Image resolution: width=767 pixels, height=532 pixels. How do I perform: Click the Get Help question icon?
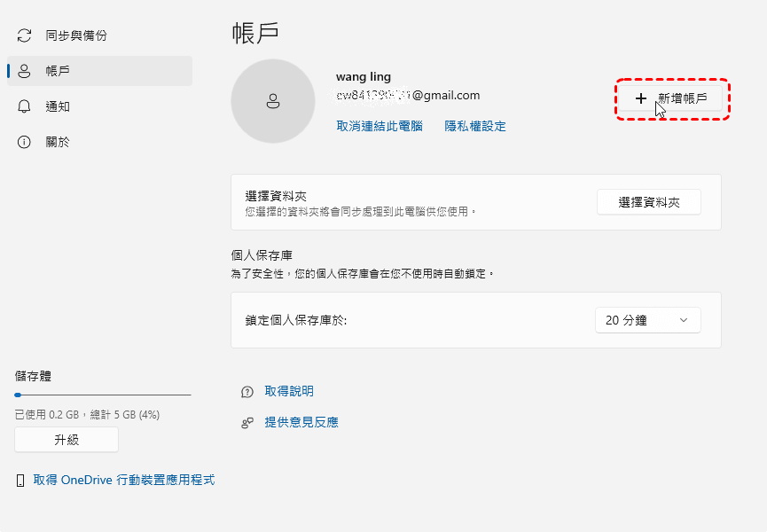click(x=247, y=392)
